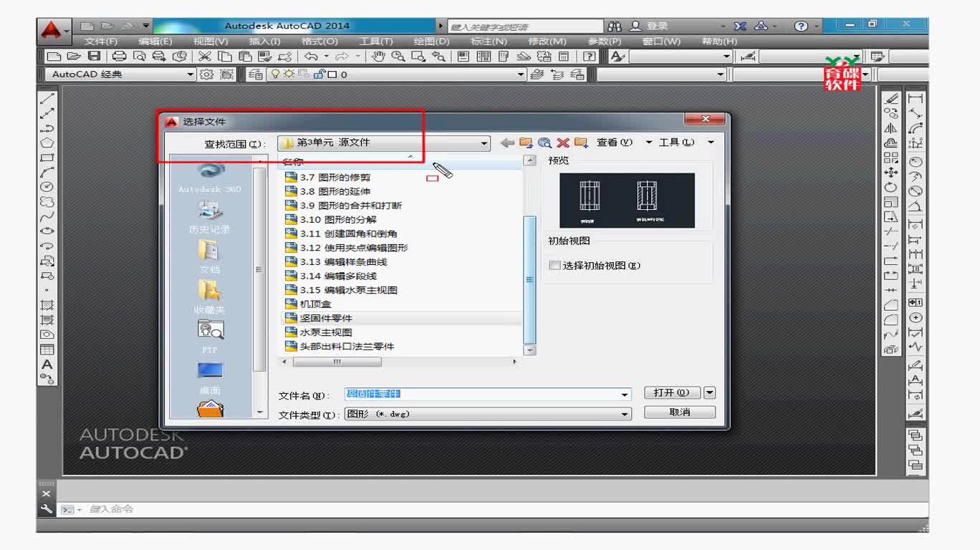Activate the Pan Realtime tool
This screenshot has height=550, width=980.
pos(379,56)
